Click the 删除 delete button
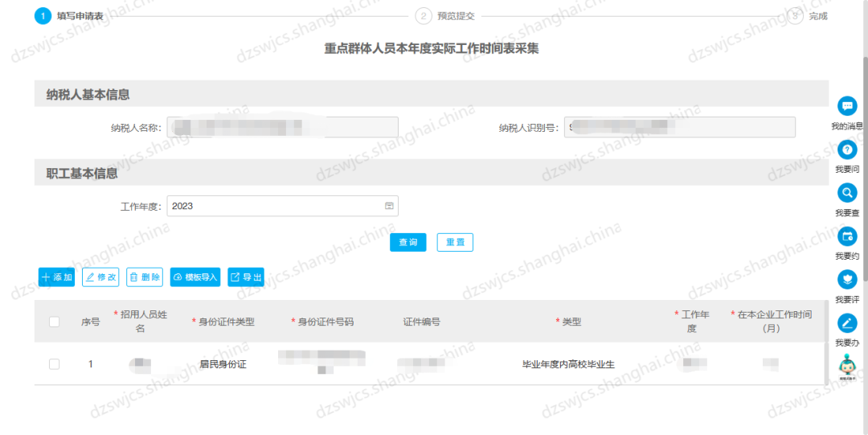 145,277
